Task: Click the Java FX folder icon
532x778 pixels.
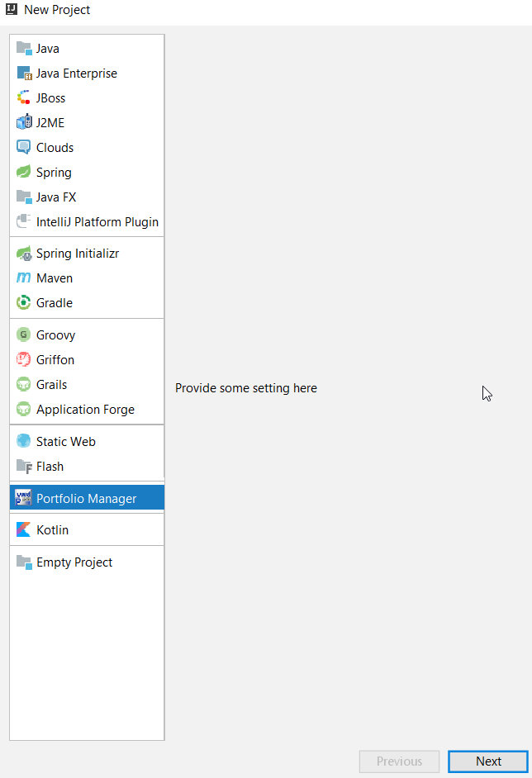Action: (24, 197)
